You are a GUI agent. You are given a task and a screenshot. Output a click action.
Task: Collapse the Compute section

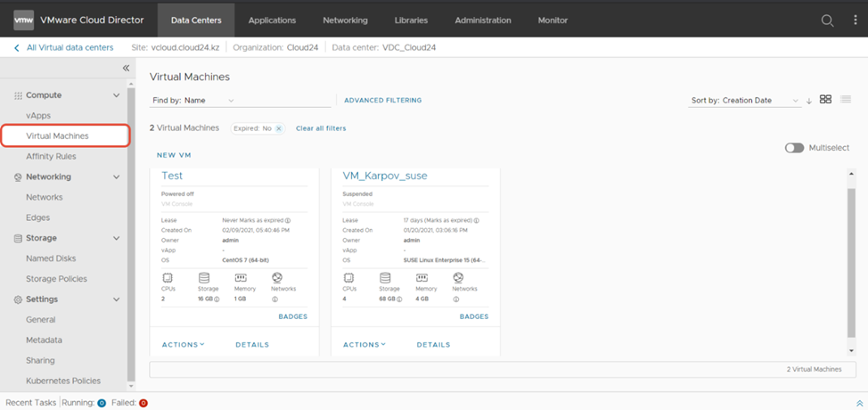[116, 95]
